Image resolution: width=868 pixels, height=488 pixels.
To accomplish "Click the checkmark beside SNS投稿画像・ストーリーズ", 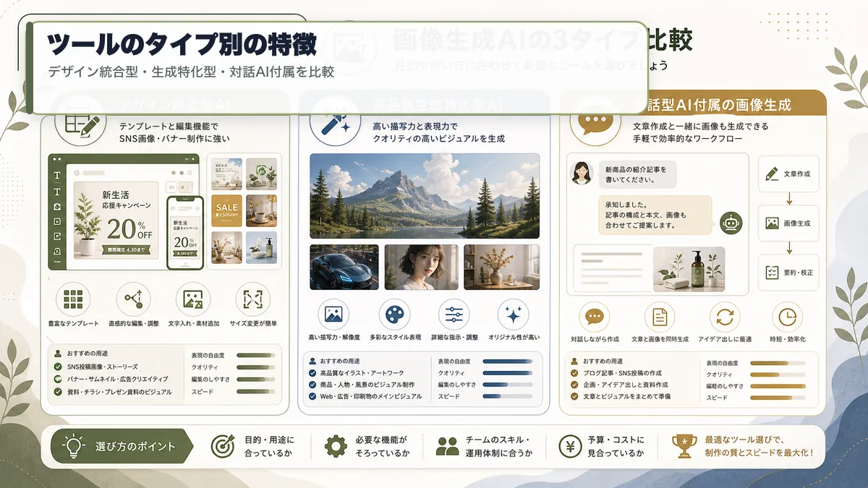I will click(x=58, y=367).
